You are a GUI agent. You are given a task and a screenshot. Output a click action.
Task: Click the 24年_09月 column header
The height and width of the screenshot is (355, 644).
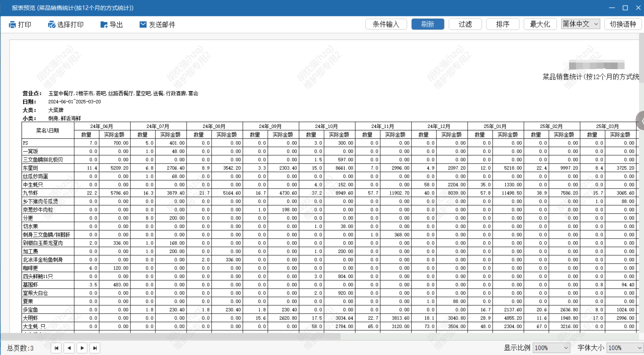point(271,126)
